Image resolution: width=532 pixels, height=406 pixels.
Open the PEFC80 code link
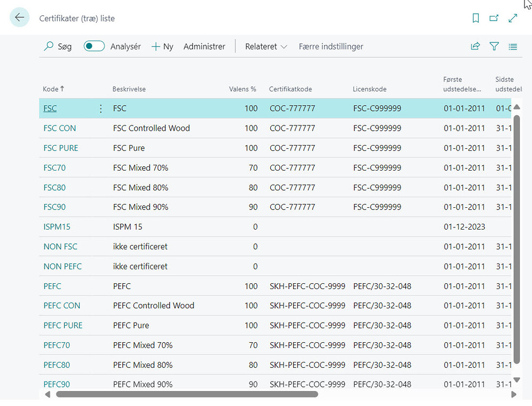click(x=57, y=365)
